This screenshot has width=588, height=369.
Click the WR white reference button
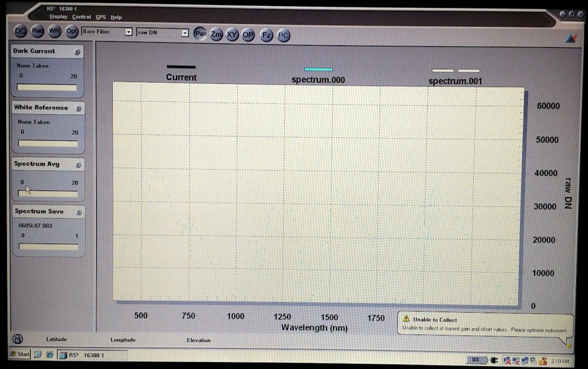55,32
